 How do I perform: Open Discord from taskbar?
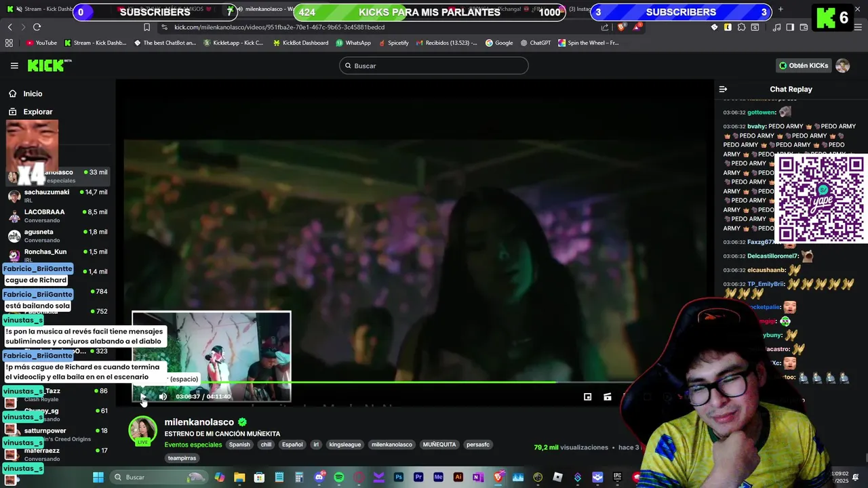click(x=319, y=477)
